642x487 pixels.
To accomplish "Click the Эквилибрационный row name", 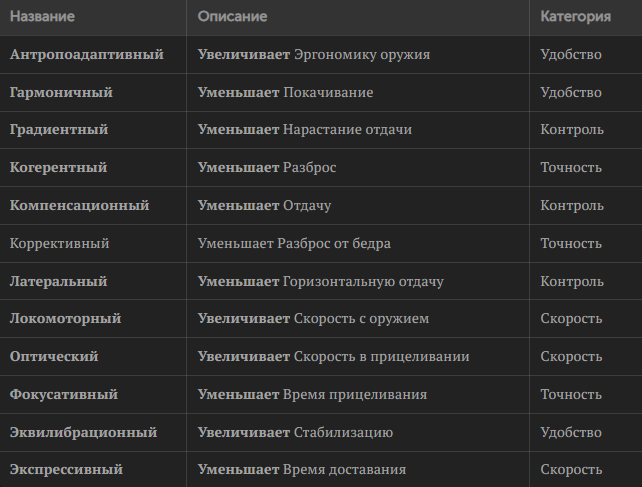I will 83,432.
